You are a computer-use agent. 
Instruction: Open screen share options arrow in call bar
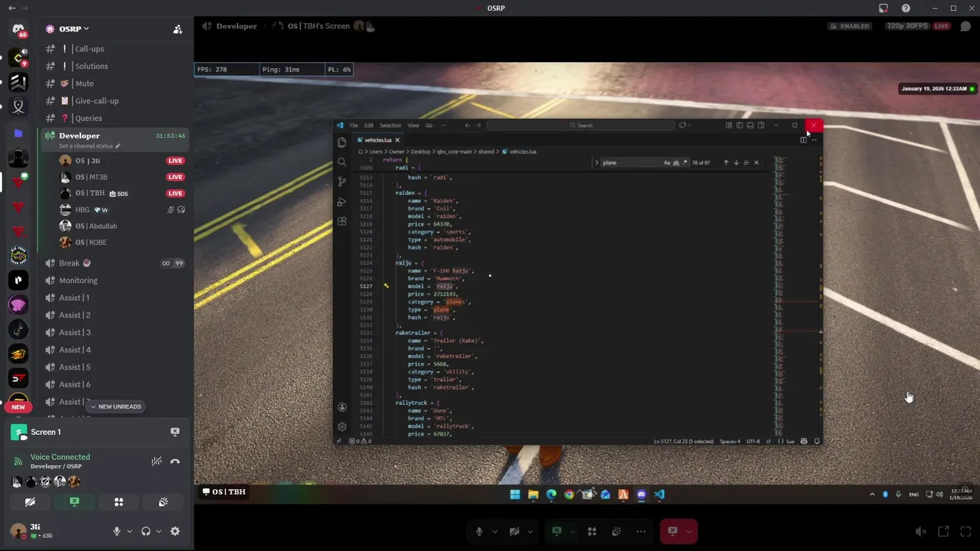coord(572,531)
